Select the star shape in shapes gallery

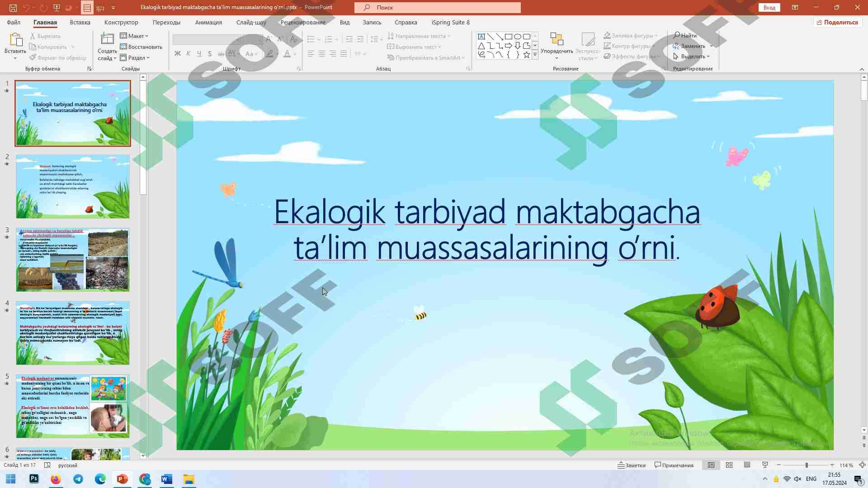pos(527,55)
